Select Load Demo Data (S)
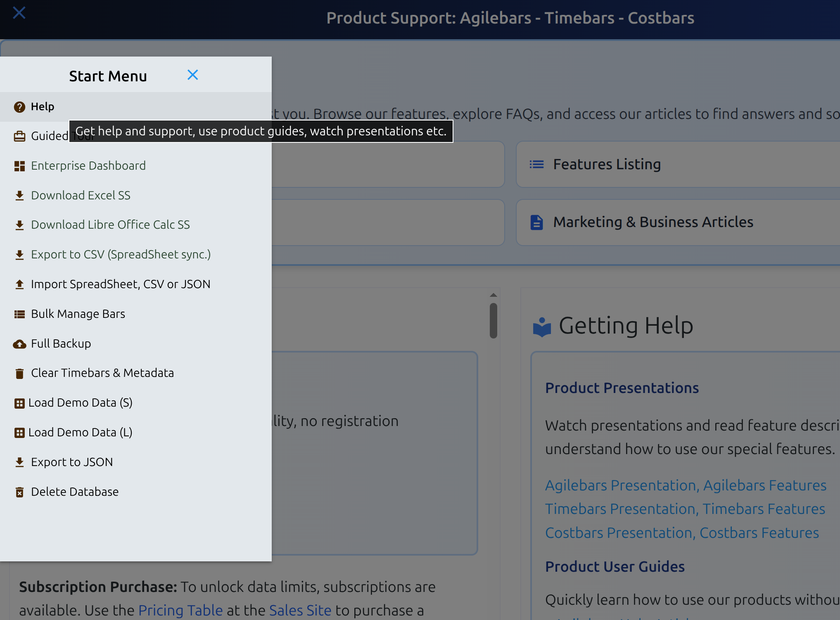Screen dimensions: 840x620 coord(136,402)
